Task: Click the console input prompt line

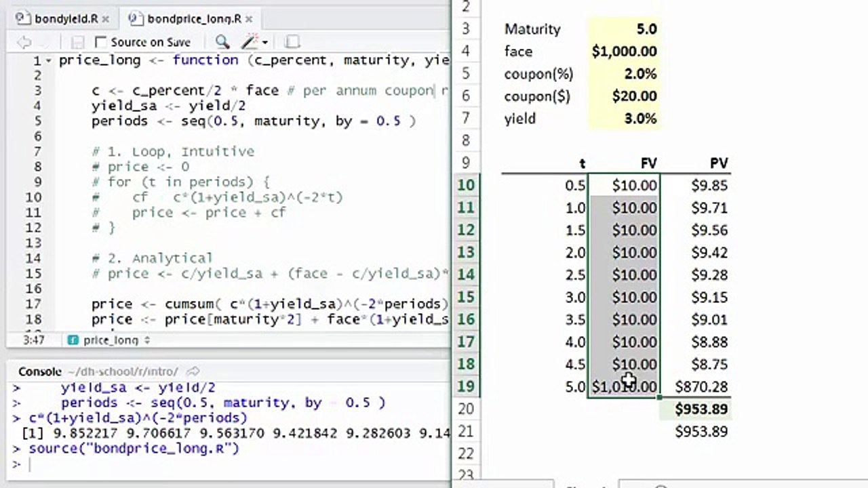Action: [231, 464]
